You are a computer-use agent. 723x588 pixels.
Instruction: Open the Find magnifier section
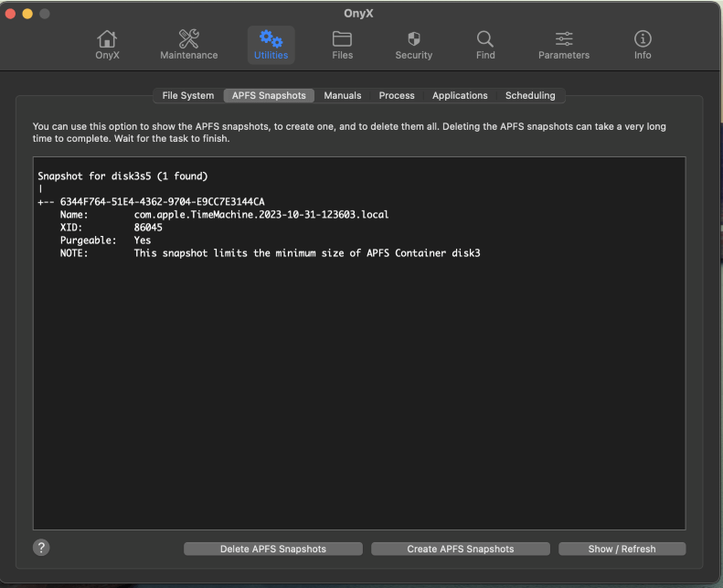[x=485, y=45]
